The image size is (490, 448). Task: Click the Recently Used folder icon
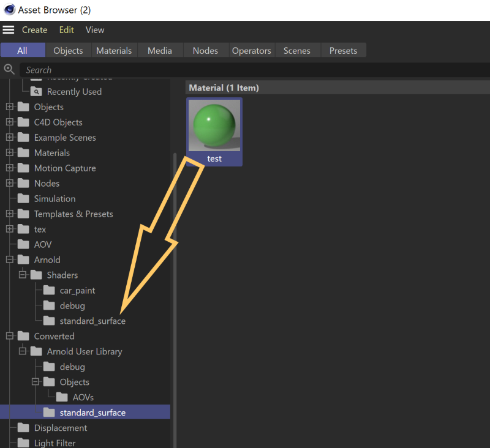(x=36, y=92)
